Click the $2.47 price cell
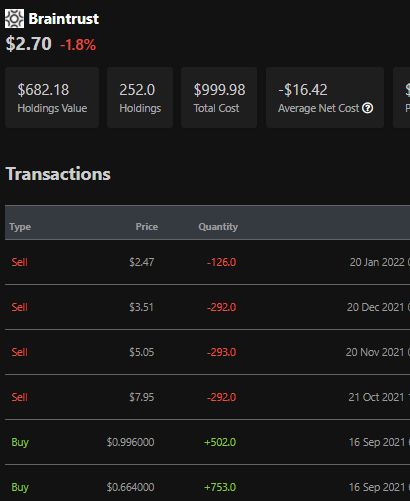 click(x=142, y=262)
